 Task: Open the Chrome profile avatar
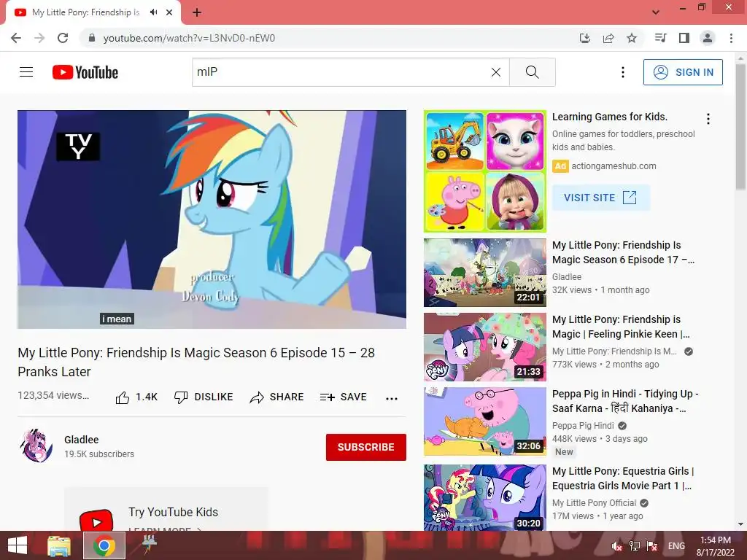[x=708, y=38]
